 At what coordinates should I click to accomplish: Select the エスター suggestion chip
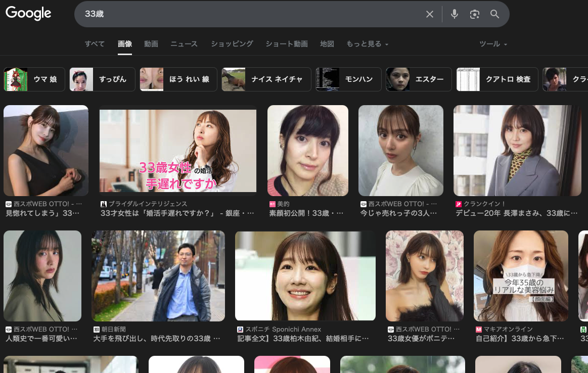tap(419, 79)
